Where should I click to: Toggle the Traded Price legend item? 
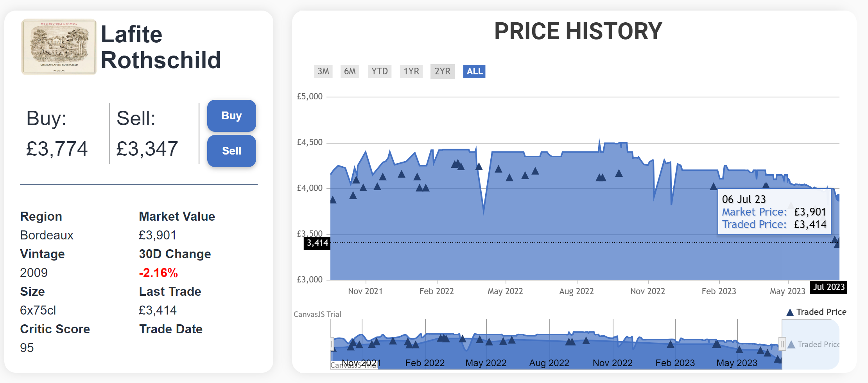[816, 312]
